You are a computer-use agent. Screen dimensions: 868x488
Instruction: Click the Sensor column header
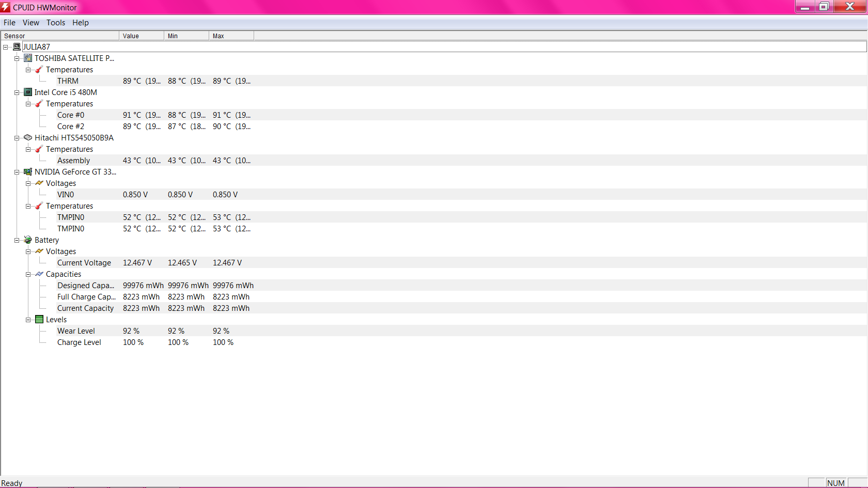tap(60, 36)
